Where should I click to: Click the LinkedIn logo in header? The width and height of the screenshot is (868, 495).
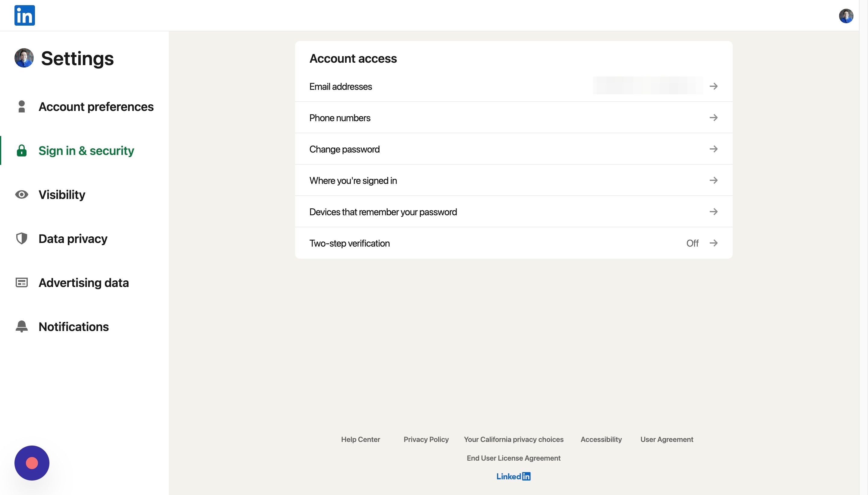pyautogui.click(x=24, y=15)
